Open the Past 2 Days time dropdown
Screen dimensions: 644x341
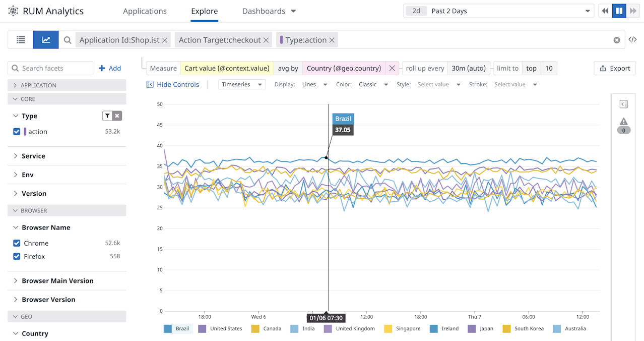point(499,11)
